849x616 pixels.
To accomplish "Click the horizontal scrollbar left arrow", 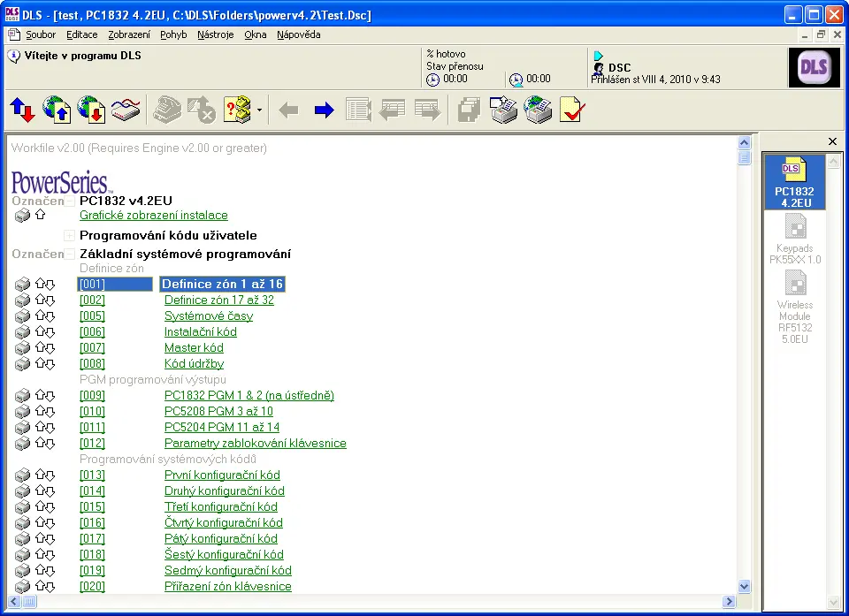I will click(x=14, y=601).
